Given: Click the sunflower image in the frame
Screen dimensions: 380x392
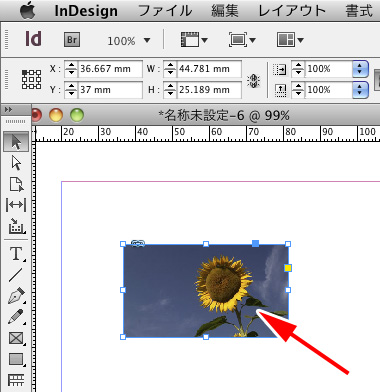Looking at the screenshot, I should (x=206, y=290).
